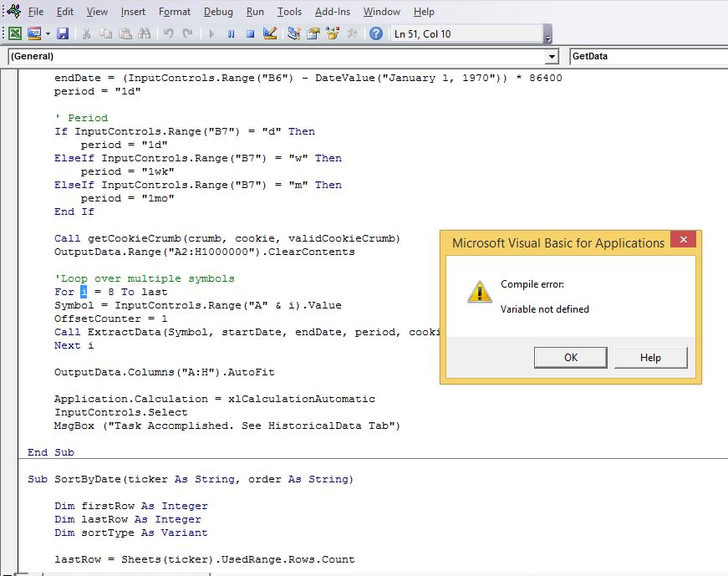Click the ' Period comment line
Viewport: 728px width, 576px height.
tap(81, 118)
